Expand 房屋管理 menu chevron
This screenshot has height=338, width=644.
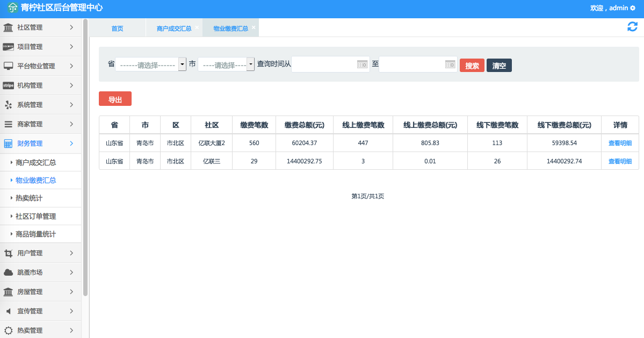pos(71,292)
